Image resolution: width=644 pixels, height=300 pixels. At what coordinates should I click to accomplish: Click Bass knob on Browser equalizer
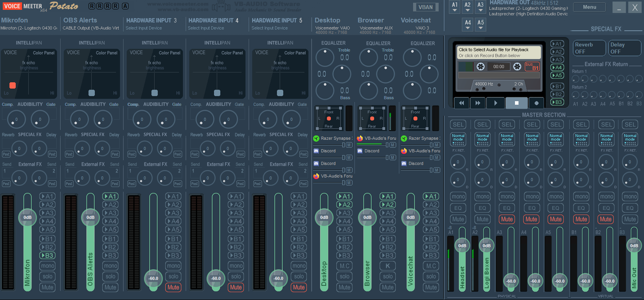tap(369, 91)
